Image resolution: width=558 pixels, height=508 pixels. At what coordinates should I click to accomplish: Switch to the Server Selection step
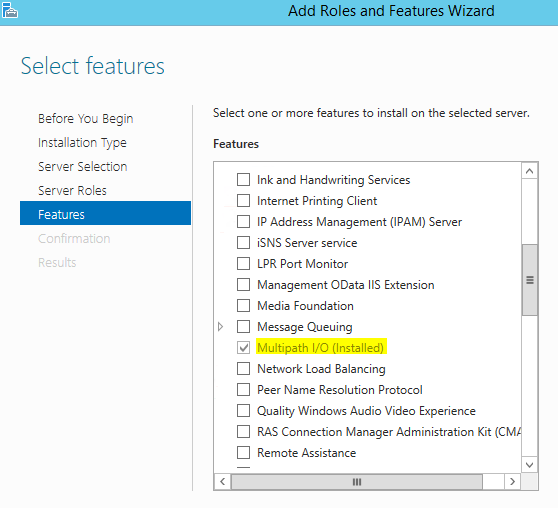point(83,167)
